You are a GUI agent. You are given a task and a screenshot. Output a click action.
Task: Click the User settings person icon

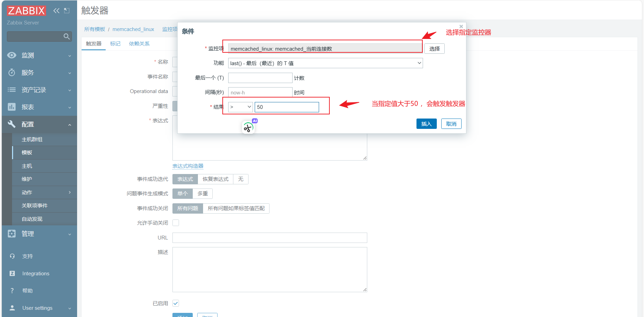coord(12,308)
